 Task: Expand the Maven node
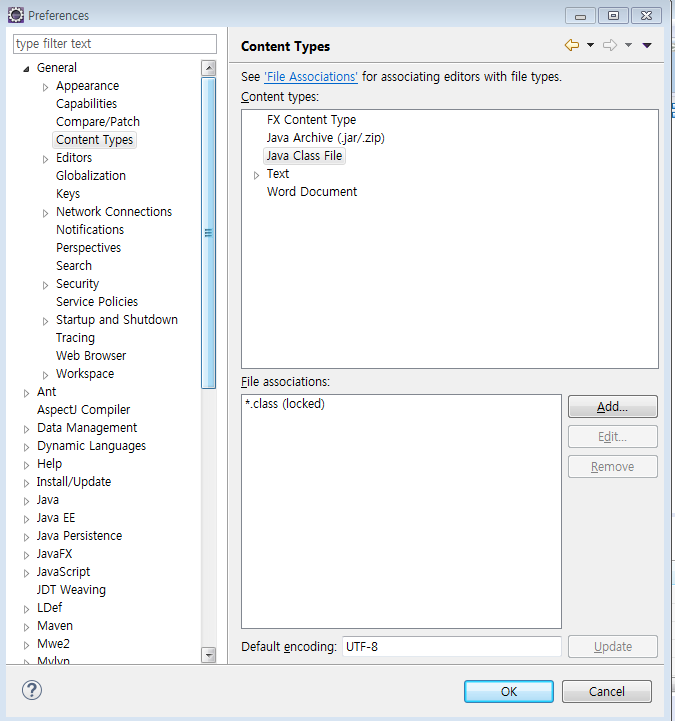[x=26, y=627]
